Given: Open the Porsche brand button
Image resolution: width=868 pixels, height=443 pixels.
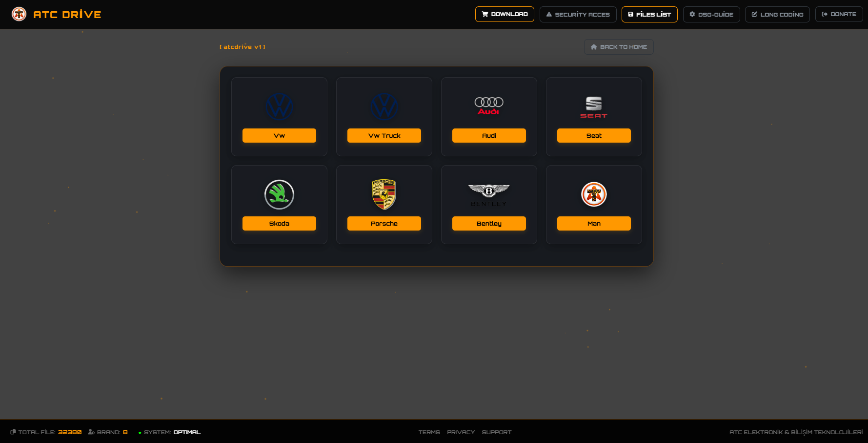Looking at the screenshot, I should [x=384, y=223].
